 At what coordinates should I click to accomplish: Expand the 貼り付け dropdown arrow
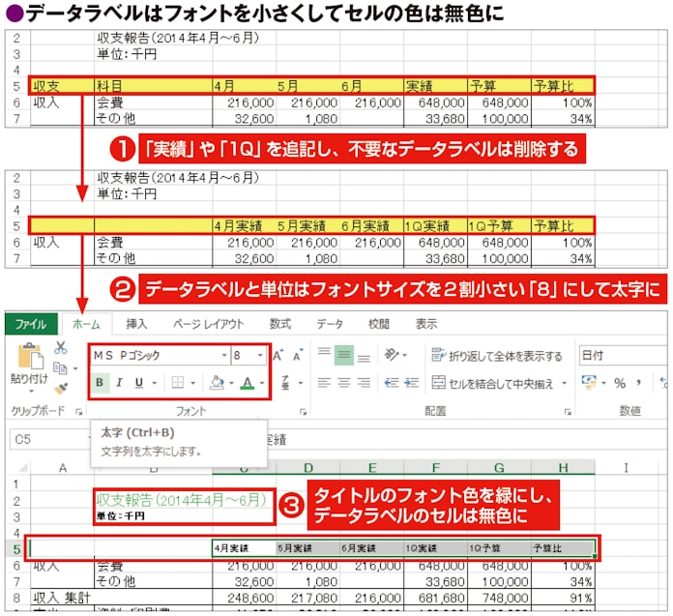[x=31, y=392]
